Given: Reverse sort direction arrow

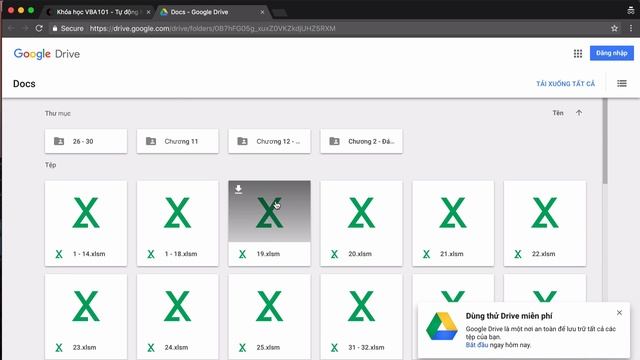Looking at the screenshot, I should (579, 113).
